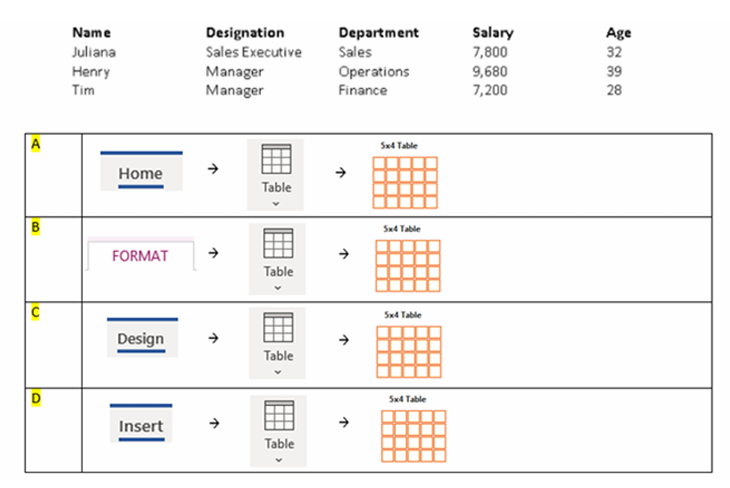Open the Home tab
This screenshot has width=730, height=488.
coord(140,173)
